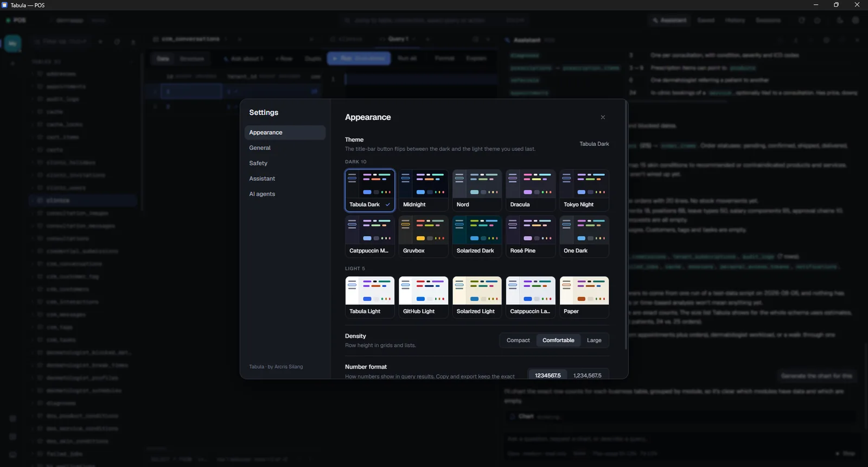Choose the Midnight theme card
This screenshot has height=467, width=868.
click(423, 190)
